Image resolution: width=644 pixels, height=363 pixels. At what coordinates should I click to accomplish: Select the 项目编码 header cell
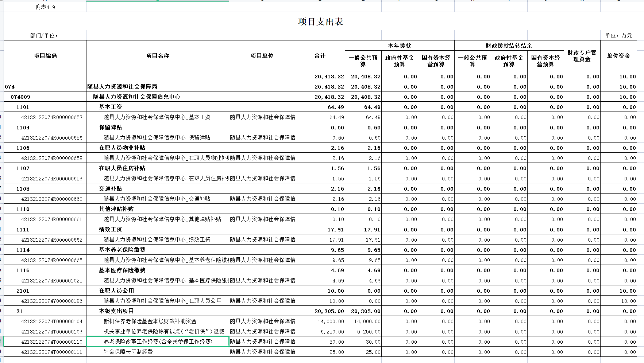[45, 56]
